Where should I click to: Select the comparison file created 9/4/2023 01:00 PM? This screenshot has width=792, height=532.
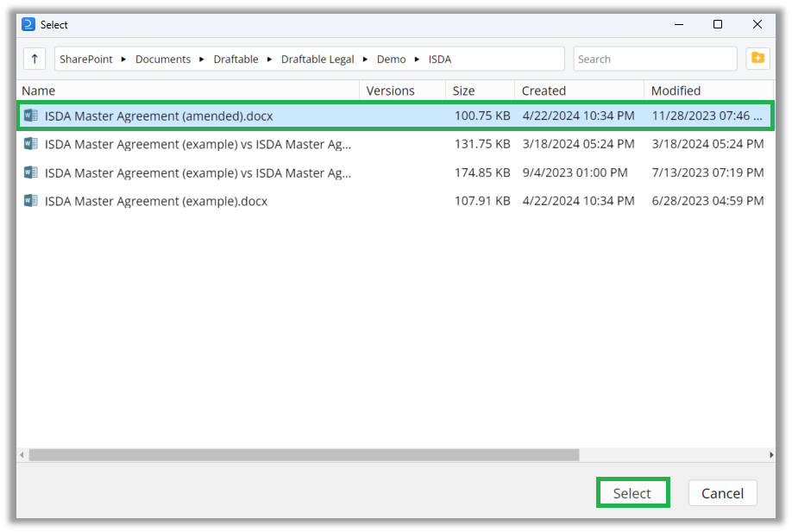[x=395, y=172]
